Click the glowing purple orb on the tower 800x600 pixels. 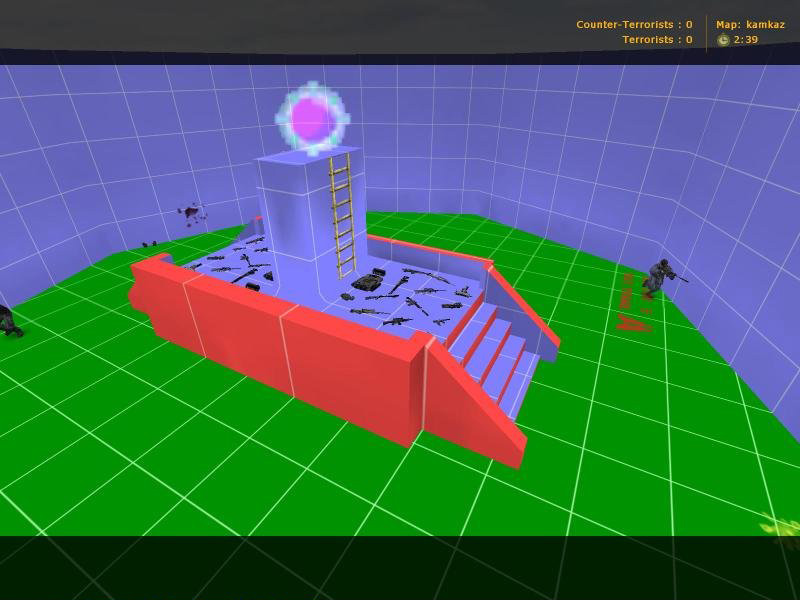[313, 118]
